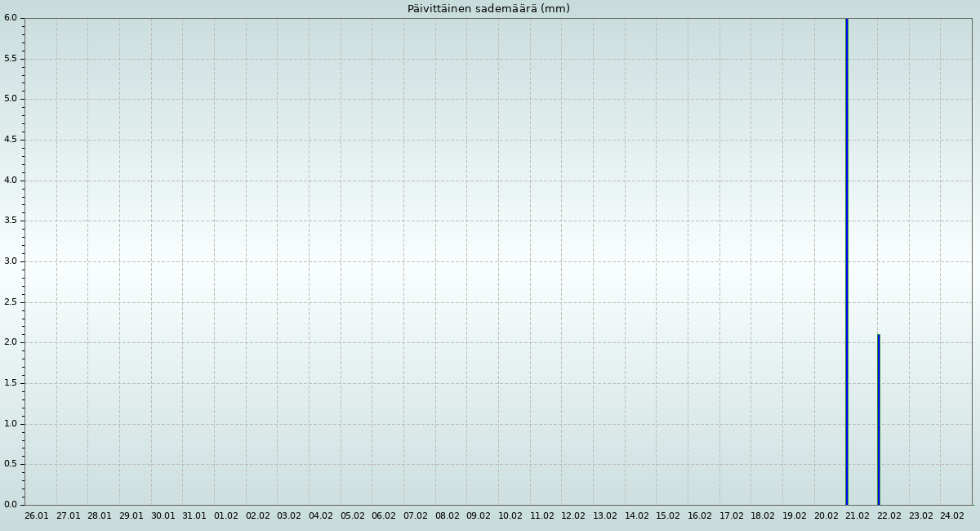
Task: Click the 14.02 date label
Action: [x=637, y=515]
